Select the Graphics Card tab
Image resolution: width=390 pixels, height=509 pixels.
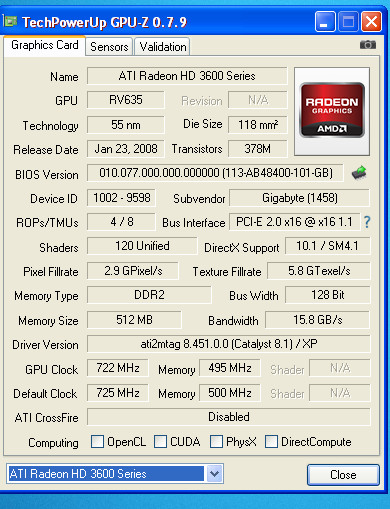45,45
